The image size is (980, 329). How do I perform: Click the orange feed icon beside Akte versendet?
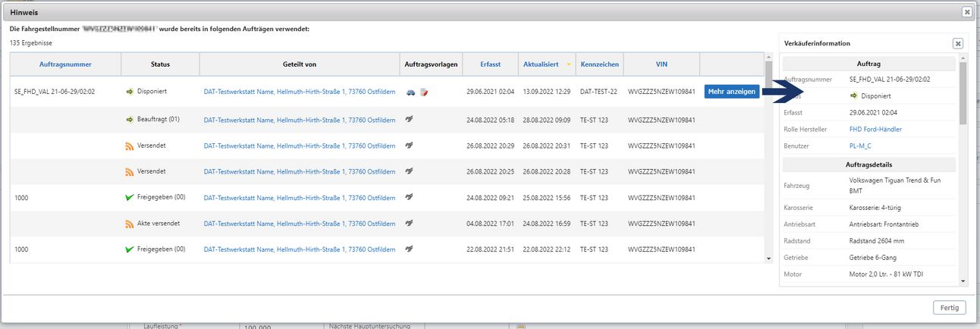[x=130, y=224]
